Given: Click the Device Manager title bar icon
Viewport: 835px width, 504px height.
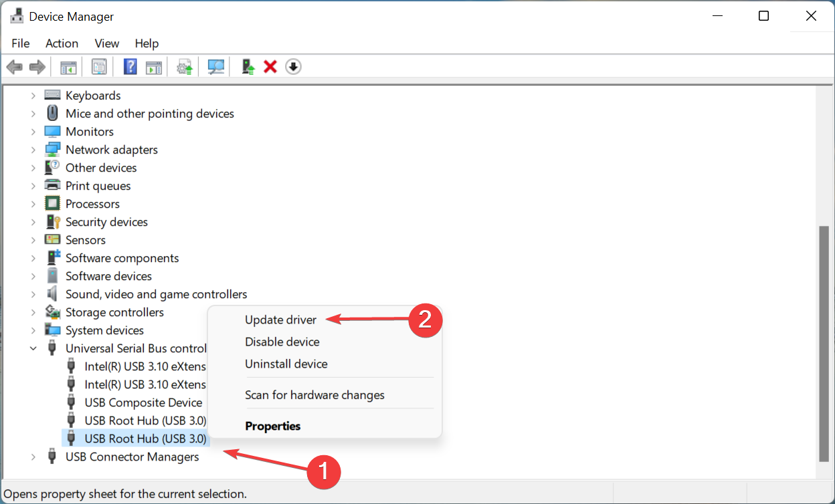Looking at the screenshot, I should (x=17, y=16).
